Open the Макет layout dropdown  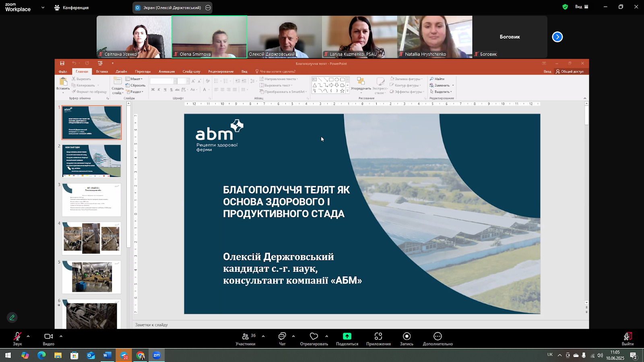pyautogui.click(x=134, y=79)
